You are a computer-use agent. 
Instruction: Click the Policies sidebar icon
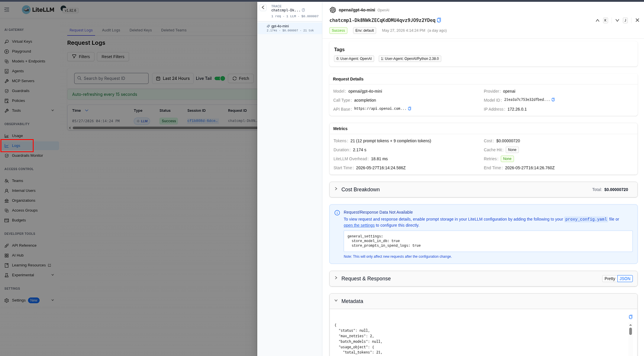[x=6, y=101]
